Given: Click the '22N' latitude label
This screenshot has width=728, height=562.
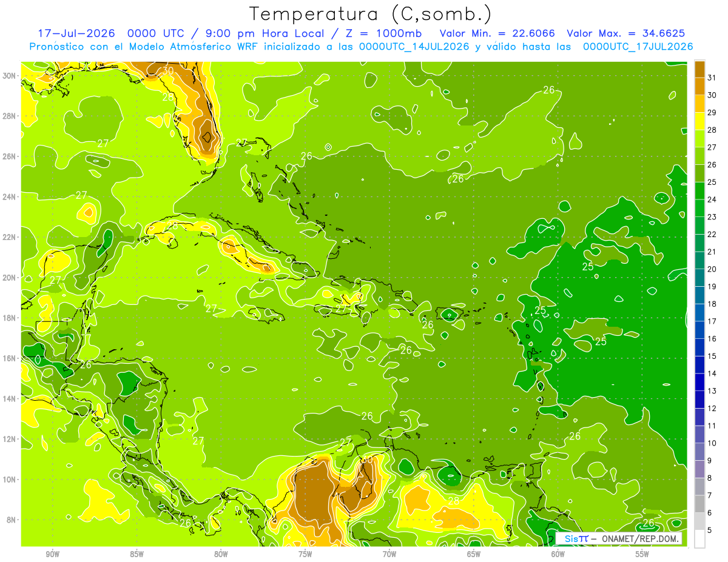Looking at the screenshot, I should (10, 237).
